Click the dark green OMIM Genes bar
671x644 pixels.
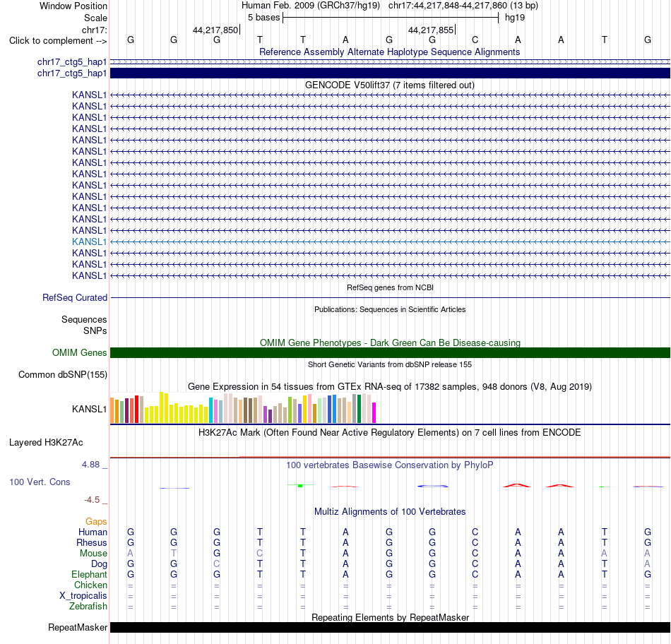pos(390,352)
